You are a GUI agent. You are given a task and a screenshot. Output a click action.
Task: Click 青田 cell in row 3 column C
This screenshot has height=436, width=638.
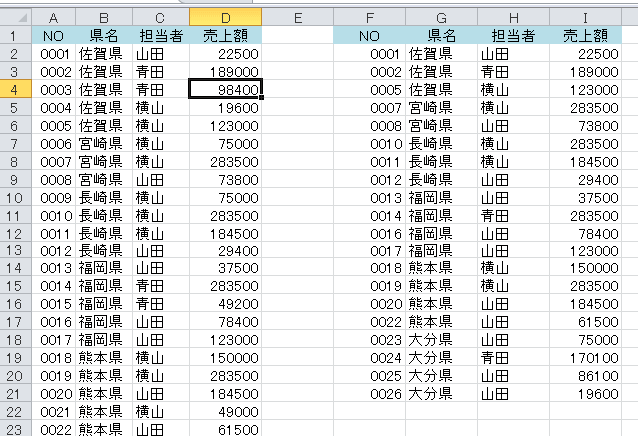click(x=161, y=72)
